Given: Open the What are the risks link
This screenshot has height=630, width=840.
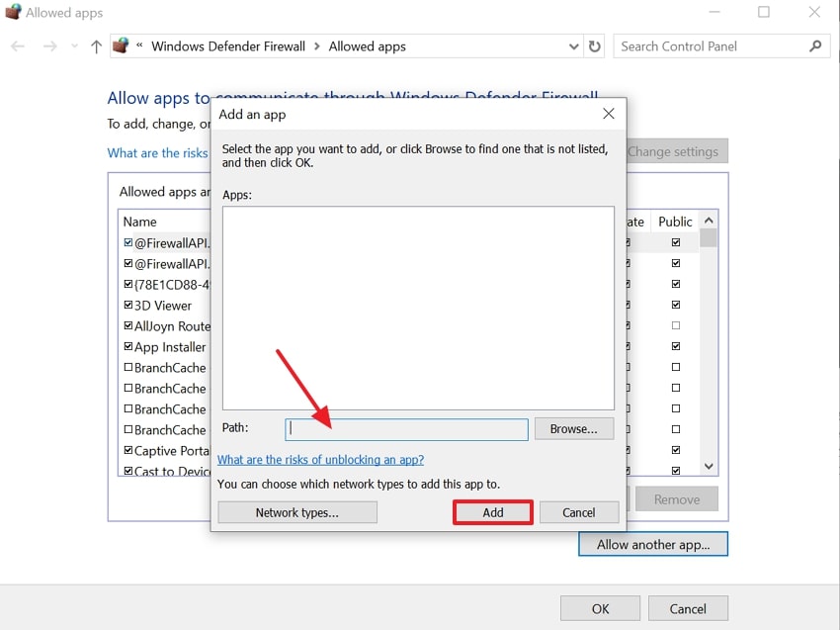Looking at the screenshot, I should pyautogui.click(x=157, y=153).
